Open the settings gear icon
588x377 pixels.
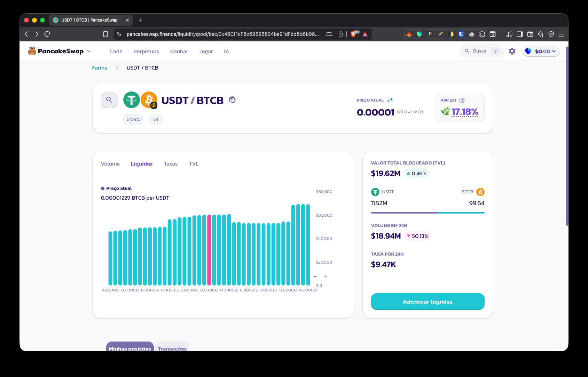click(x=512, y=51)
